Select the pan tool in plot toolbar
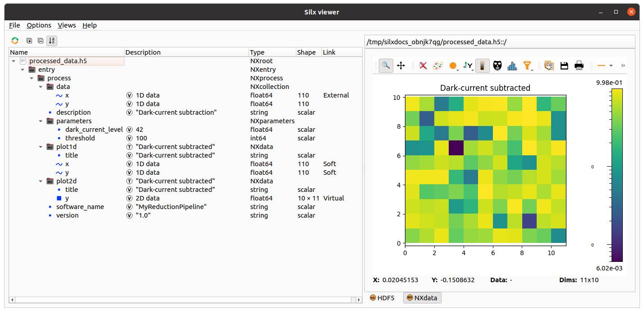Screen dimensions: 644x312 click(401, 66)
